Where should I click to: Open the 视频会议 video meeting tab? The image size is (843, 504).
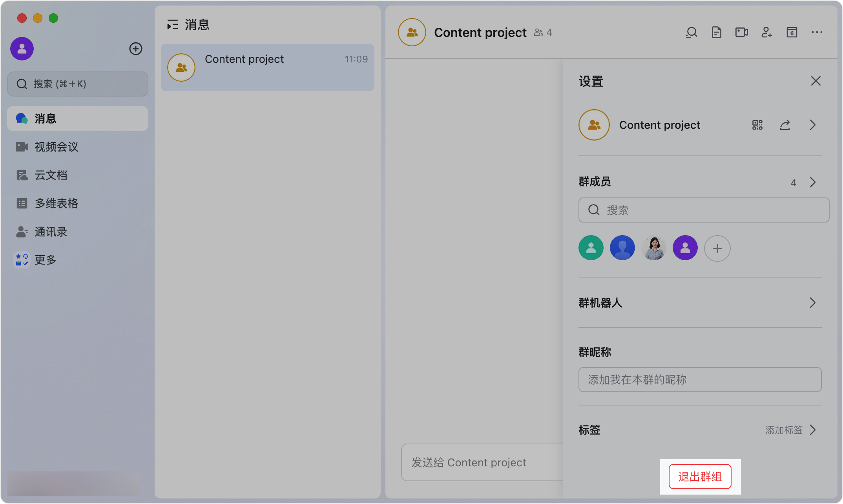click(78, 147)
